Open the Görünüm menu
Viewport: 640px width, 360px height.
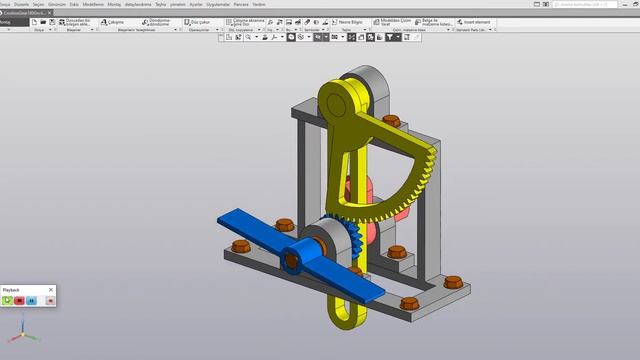pos(57,4)
